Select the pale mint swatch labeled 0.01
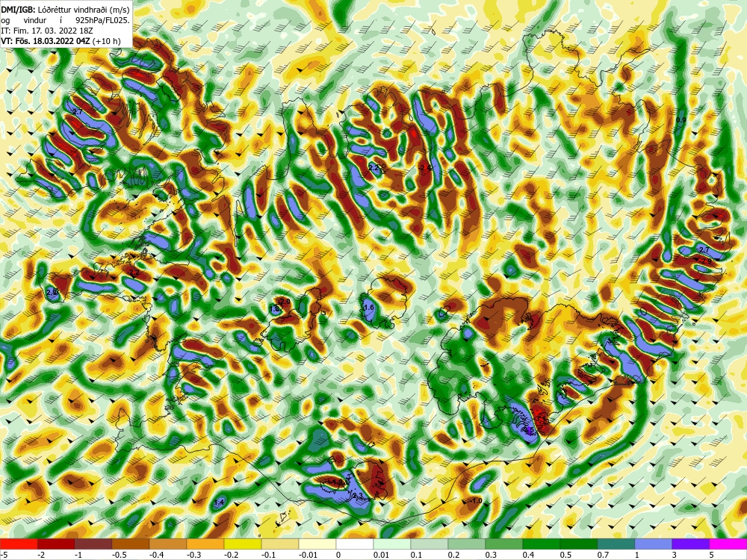 [x=392, y=544]
